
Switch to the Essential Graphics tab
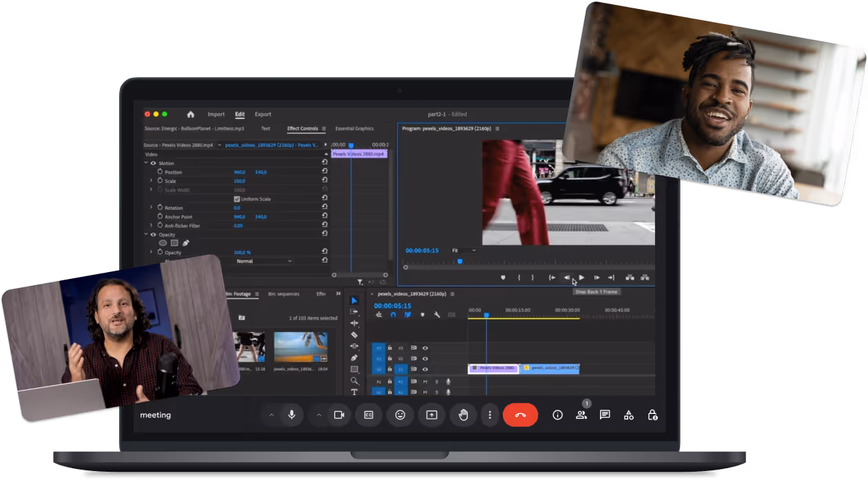click(x=354, y=129)
